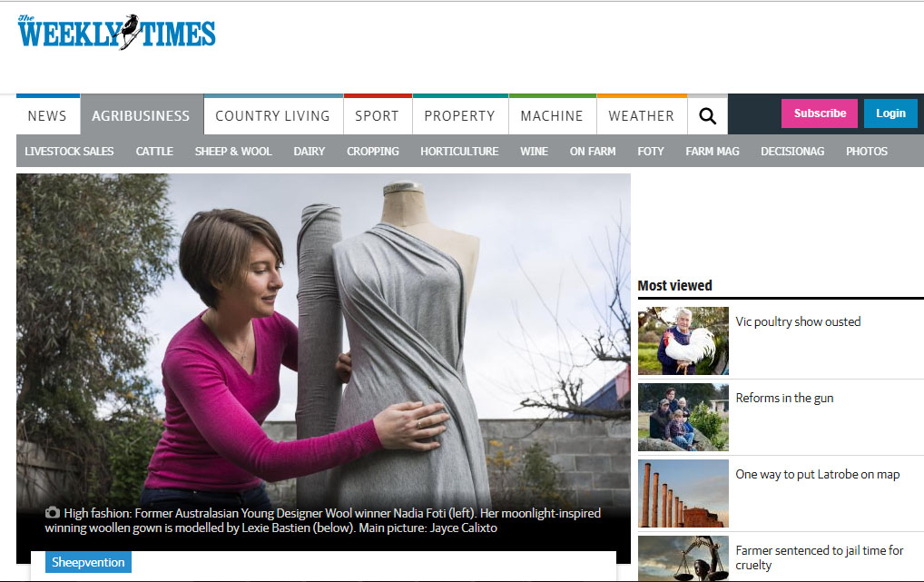This screenshot has width=924, height=582.
Task: Open the Wine subsection
Action: (x=534, y=151)
